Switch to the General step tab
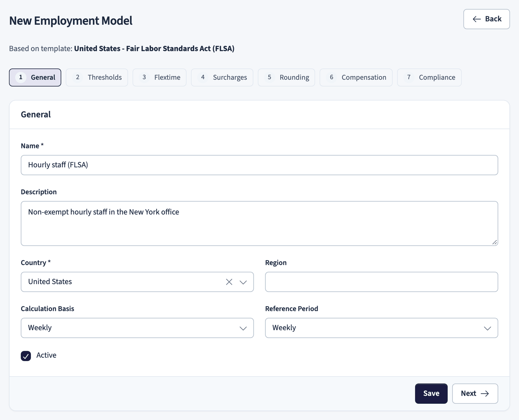Image resolution: width=519 pixels, height=420 pixels. [x=35, y=78]
